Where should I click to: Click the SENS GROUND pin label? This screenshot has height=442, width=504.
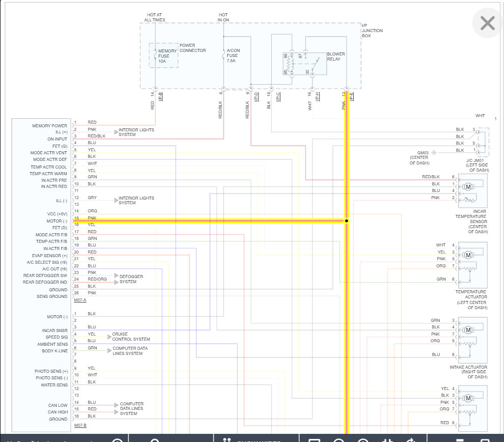point(52,296)
